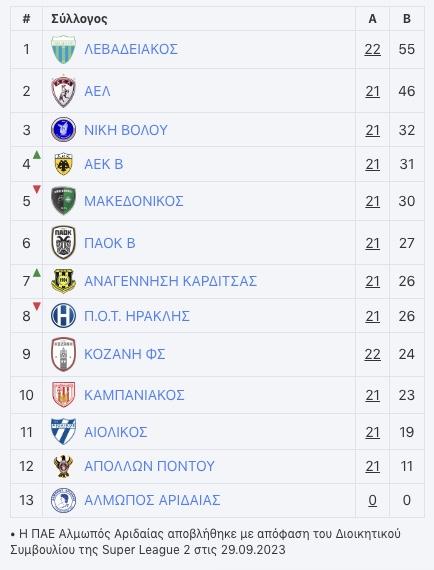This screenshot has height=570, width=434.
Task: Click the AEK B yellow eagle crest
Action: click(63, 164)
